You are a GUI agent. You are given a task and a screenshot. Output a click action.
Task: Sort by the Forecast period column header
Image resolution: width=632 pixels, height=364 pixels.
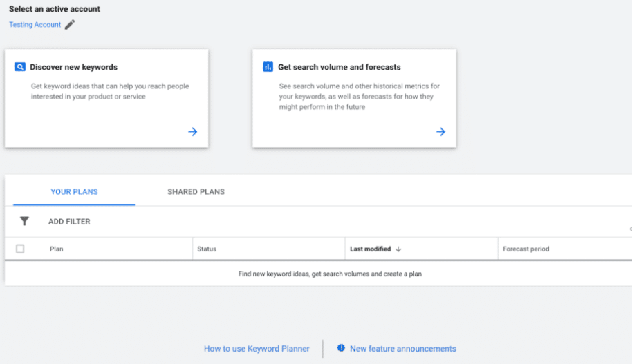[526, 249]
